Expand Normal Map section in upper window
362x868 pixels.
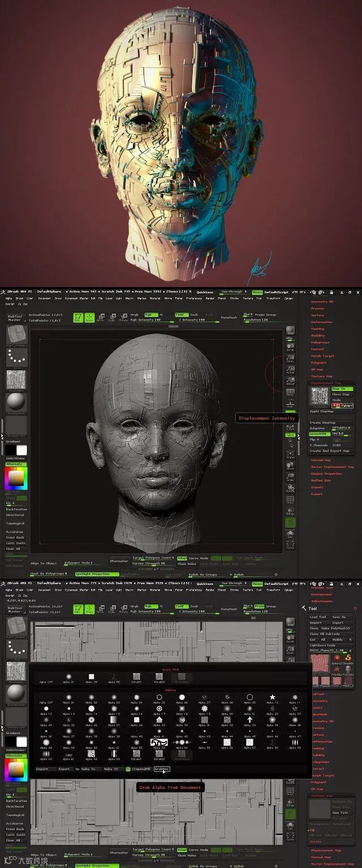click(321, 460)
